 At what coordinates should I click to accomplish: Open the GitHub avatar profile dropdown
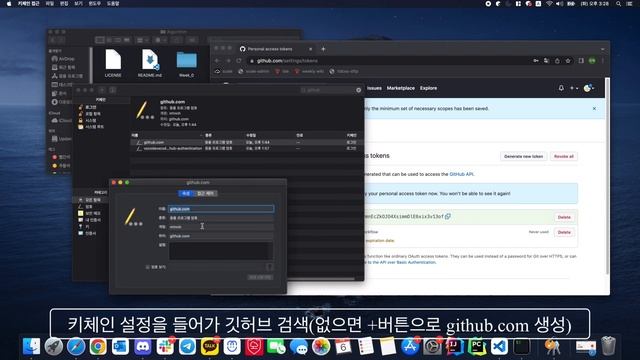(589, 88)
